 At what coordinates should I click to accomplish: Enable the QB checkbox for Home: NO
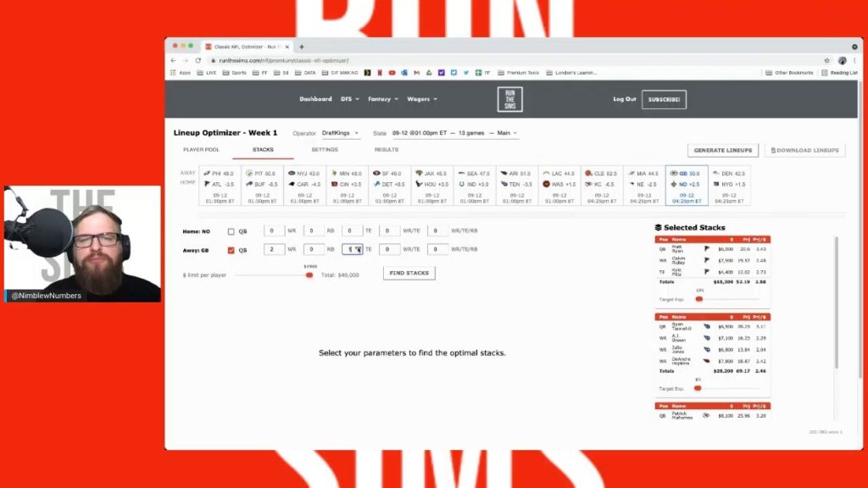[x=231, y=230]
